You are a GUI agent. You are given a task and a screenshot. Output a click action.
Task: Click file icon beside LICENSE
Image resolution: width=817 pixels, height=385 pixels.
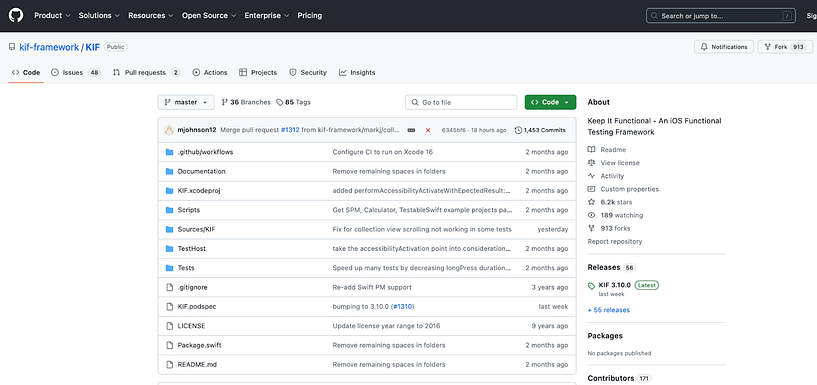point(169,326)
